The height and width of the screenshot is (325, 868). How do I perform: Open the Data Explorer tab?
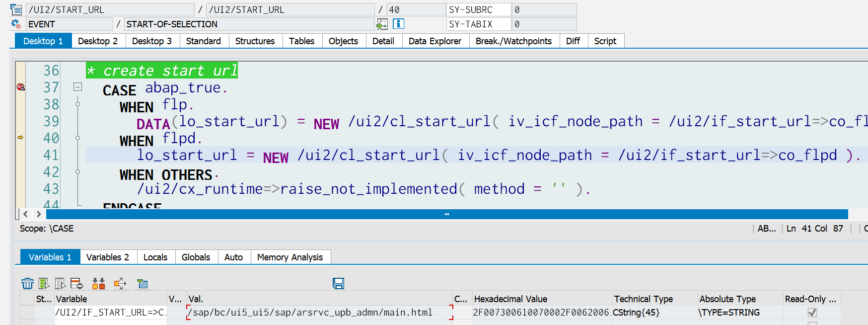click(435, 41)
